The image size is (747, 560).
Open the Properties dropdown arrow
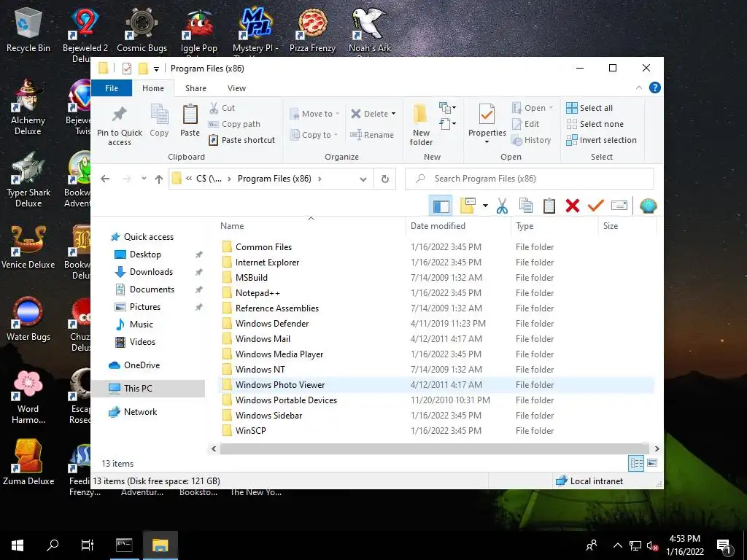(487, 142)
